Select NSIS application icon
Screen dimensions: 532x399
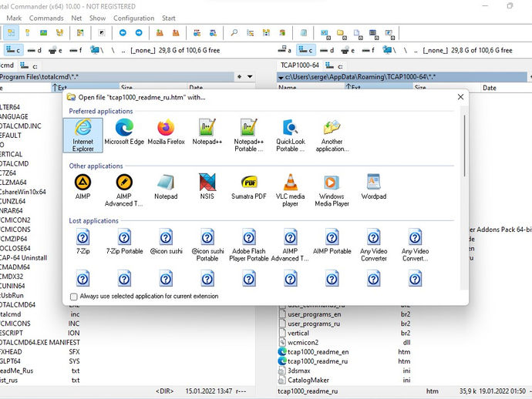(x=207, y=186)
